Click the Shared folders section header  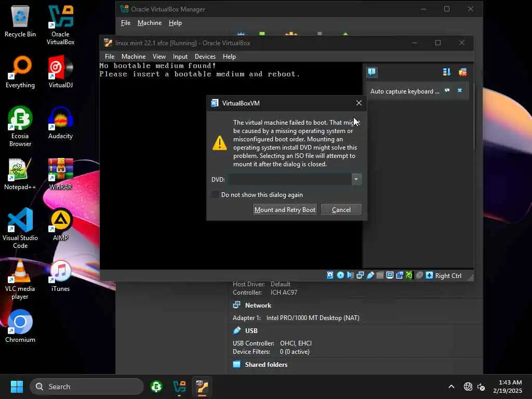pyautogui.click(x=267, y=365)
